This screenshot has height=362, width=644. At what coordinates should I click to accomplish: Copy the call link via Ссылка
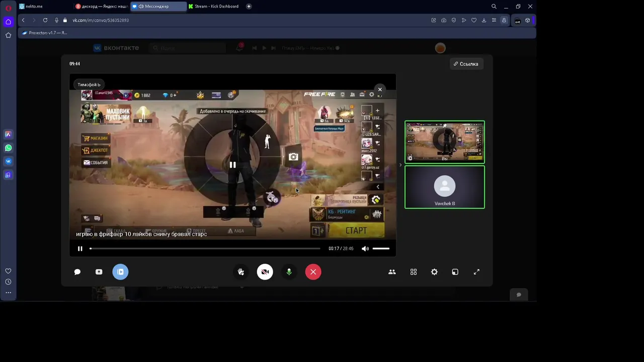coord(466,64)
